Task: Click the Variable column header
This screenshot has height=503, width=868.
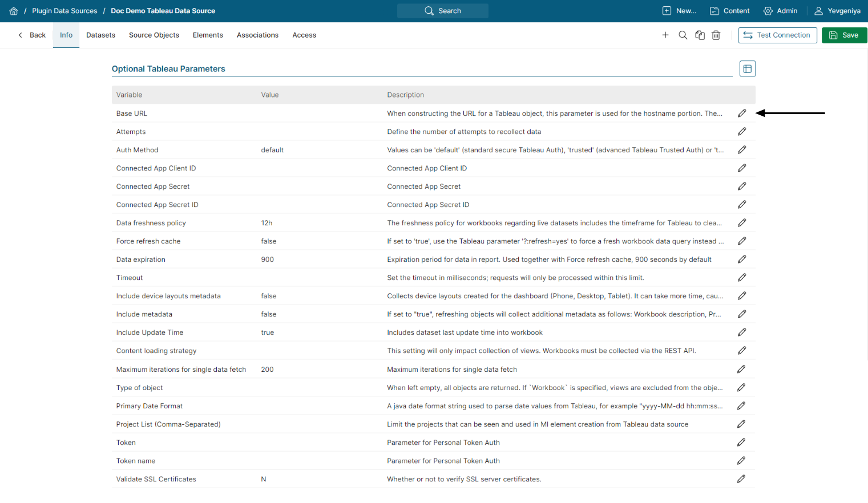Action: click(x=130, y=95)
